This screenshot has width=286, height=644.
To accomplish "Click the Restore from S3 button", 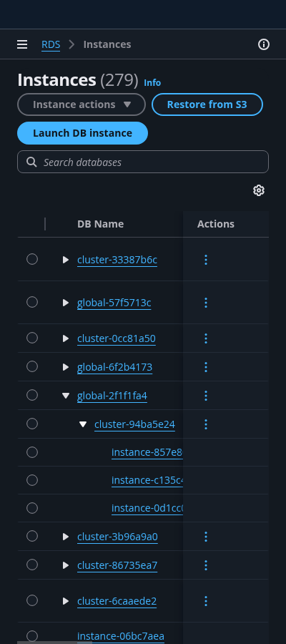I will (x=207, y=104).
